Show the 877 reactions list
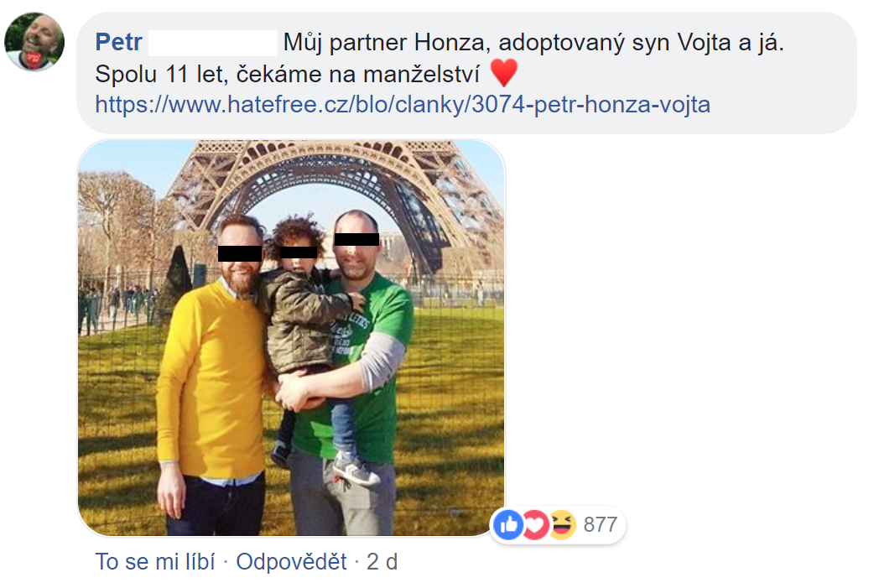This screenshot has width=874, height=588. (x=601, y=524)
